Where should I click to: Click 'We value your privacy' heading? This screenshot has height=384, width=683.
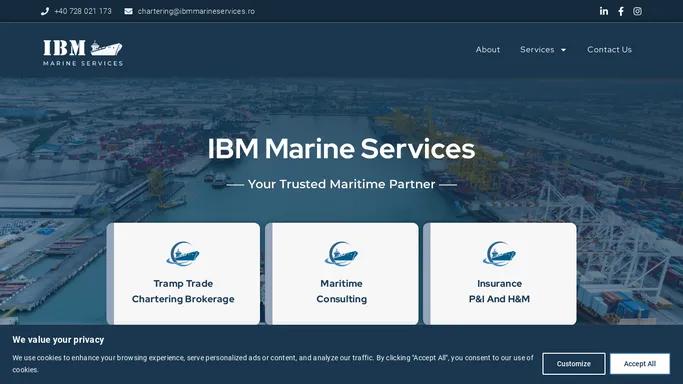coord(58,340)
